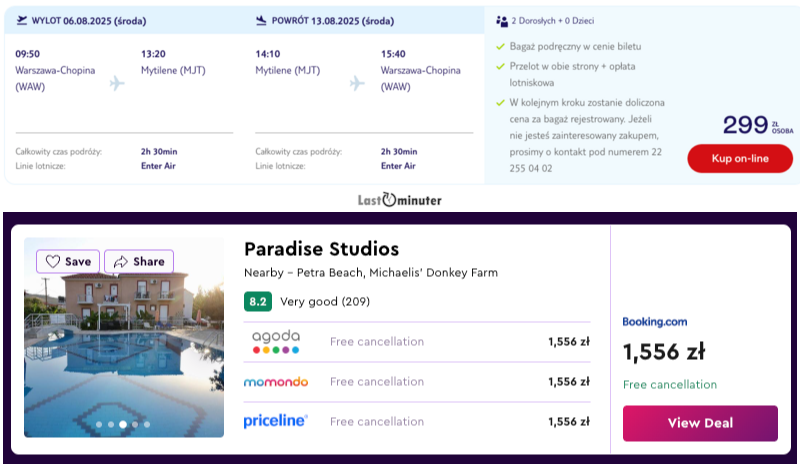The width and height of the screenshot is (800, 464).
Task: Click the 09:50 departure time
Action: [28, 54]
